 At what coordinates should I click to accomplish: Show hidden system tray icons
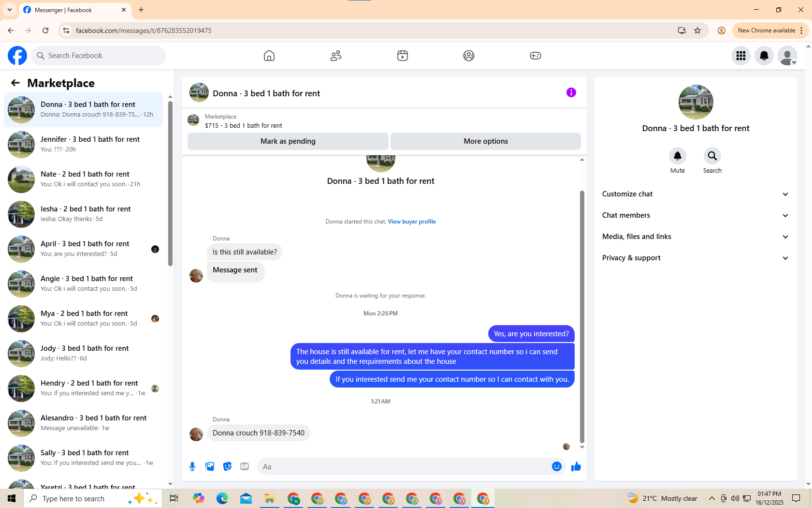coord(711,498)
